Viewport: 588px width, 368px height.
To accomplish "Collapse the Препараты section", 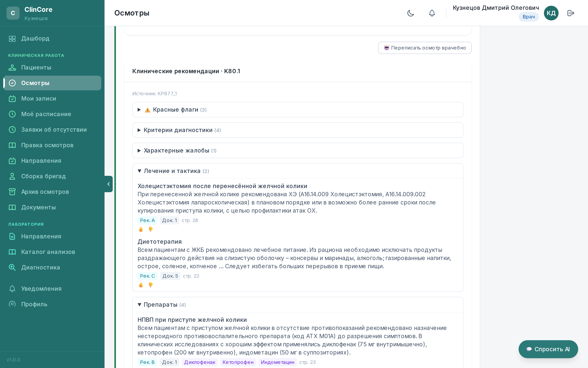I will click(x=298, y=305).
